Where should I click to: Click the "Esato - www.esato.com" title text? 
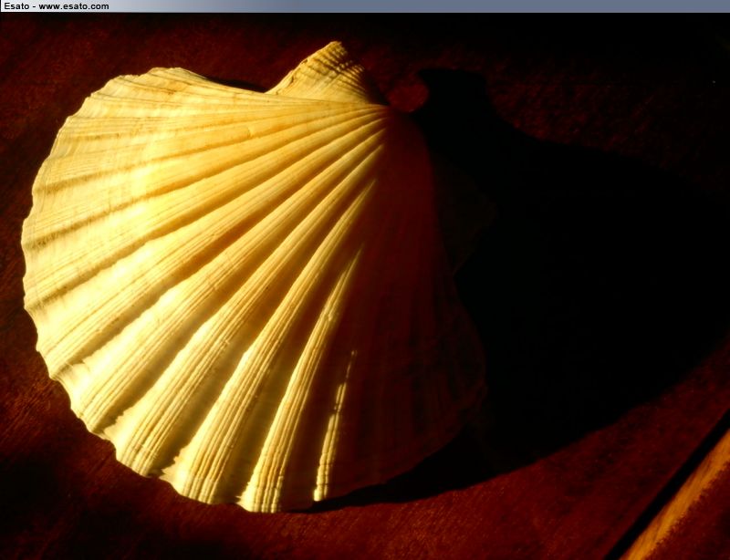click(x=57, y=6)
